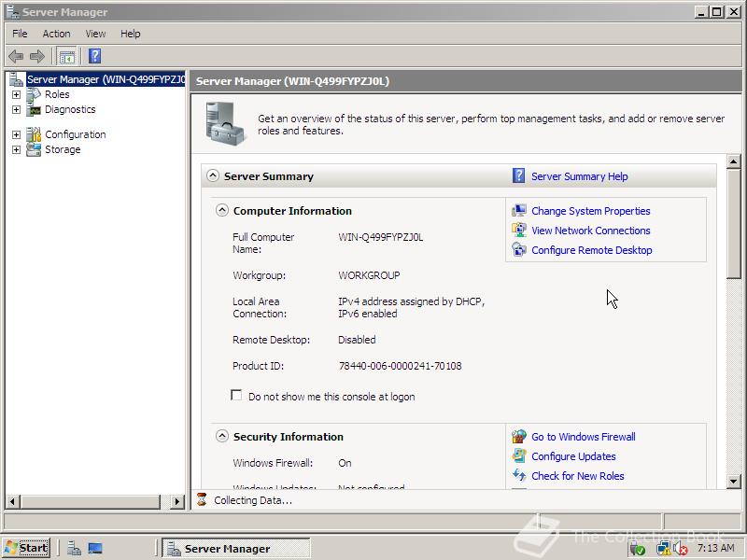
Task: Click the Collecting Data status text
Action: [252, 500]
